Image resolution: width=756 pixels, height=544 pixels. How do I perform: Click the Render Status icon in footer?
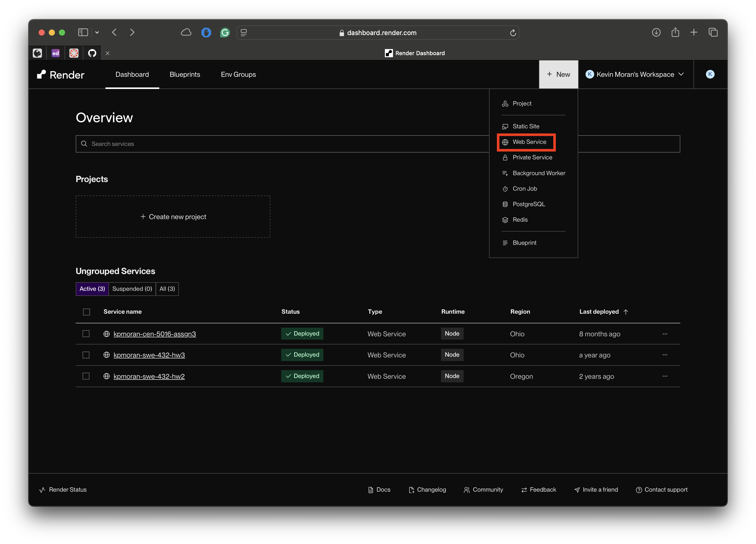(42, 489)
